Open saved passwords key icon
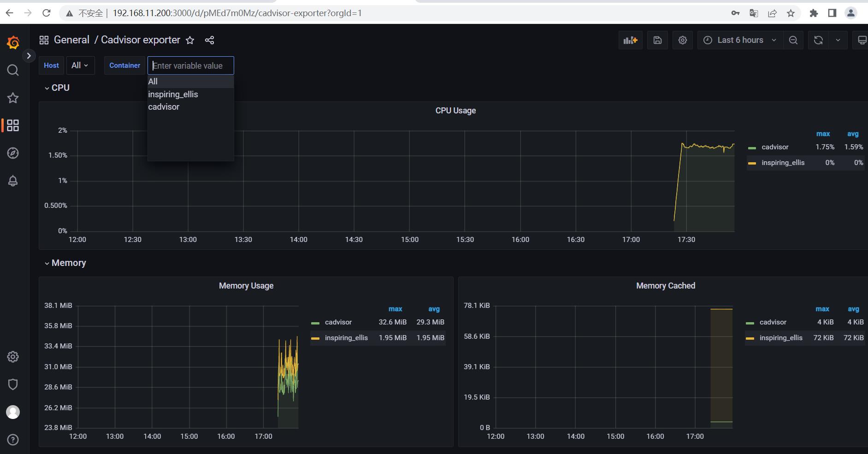The image size is (868, 454). click(736, 13)
